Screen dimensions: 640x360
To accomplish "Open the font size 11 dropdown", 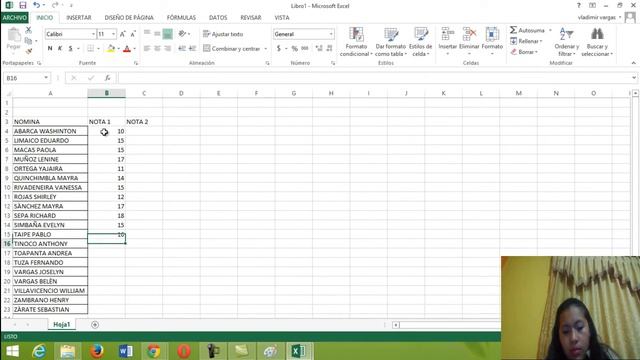I will coord(113,34).
